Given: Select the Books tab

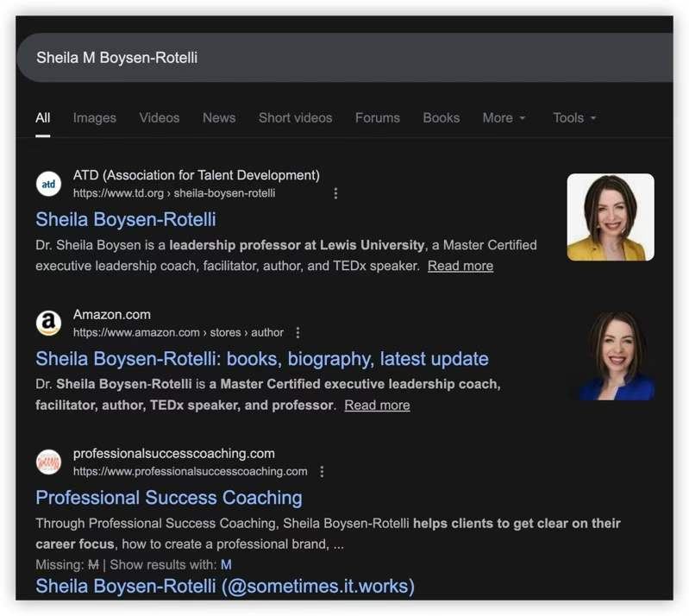Looking at the screenshot, I should [441, 118].
